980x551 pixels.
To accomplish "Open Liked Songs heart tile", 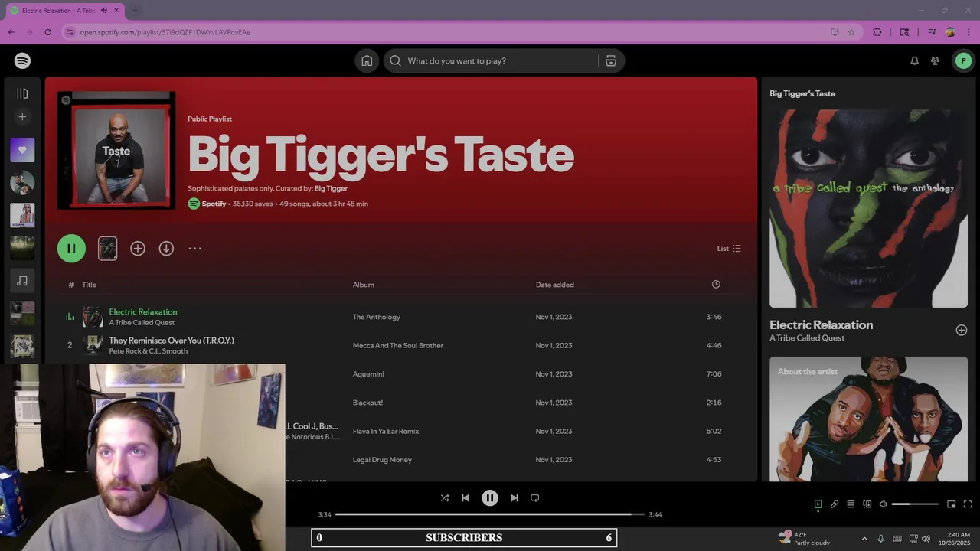I will tap(22, 150).
